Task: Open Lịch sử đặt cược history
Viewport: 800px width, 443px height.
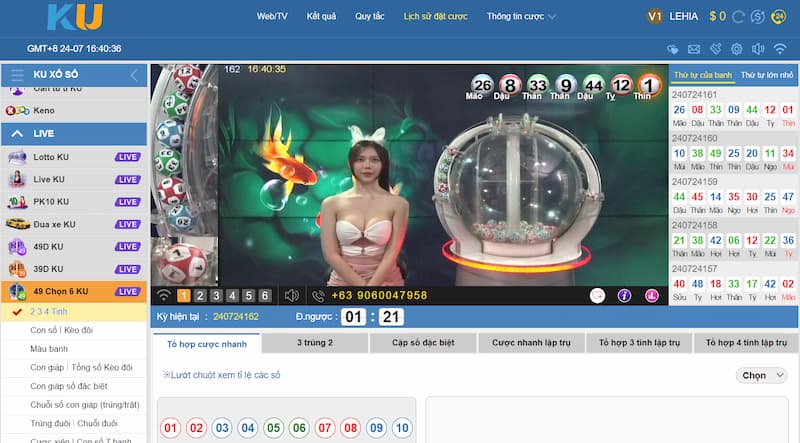Action: pos(435,16)
